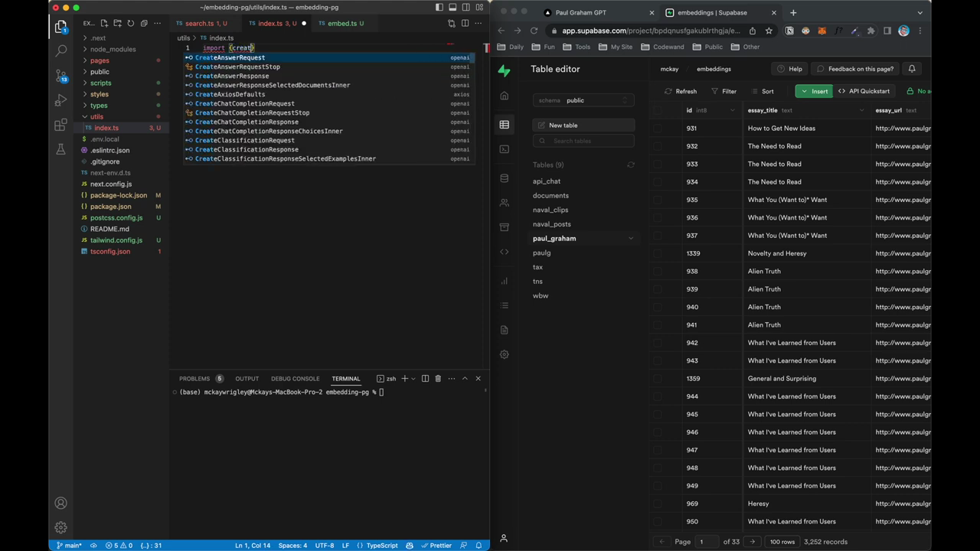Reload the Supabase page
Viewport: 980px width, 551px height.
[x=534, y=31]
